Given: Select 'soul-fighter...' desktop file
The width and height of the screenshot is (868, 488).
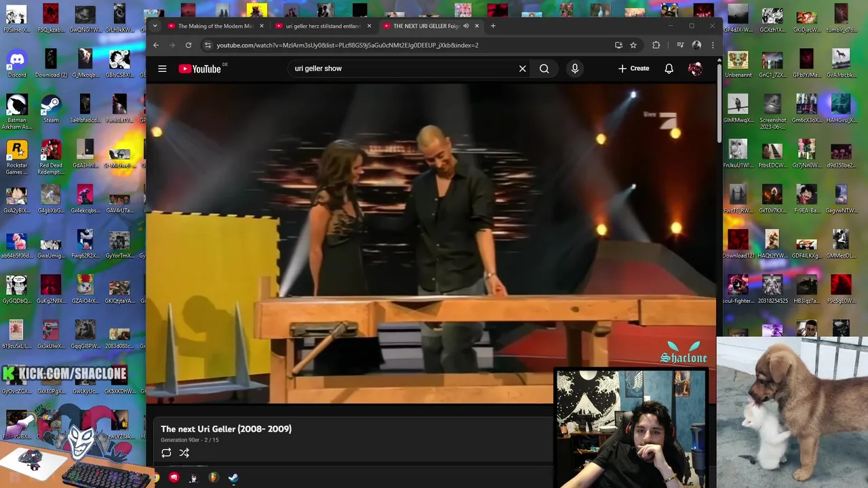Looking at the screenshot, I should [738, 290].
